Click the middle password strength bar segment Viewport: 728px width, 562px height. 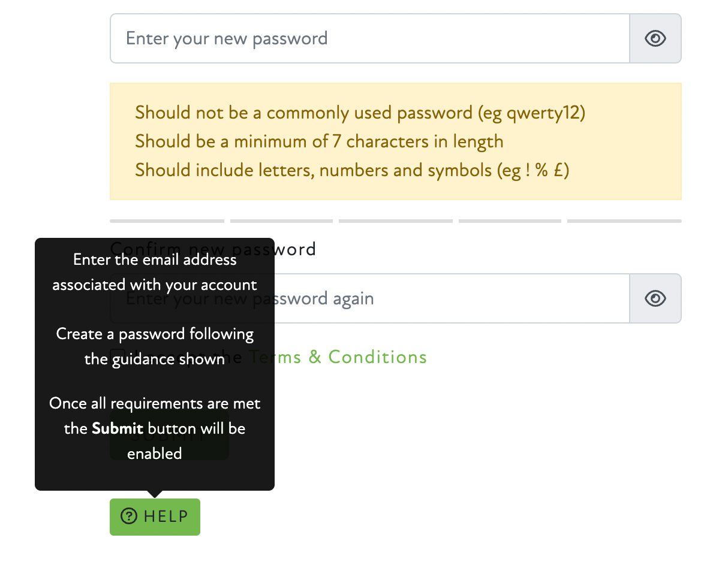point(395,221)
